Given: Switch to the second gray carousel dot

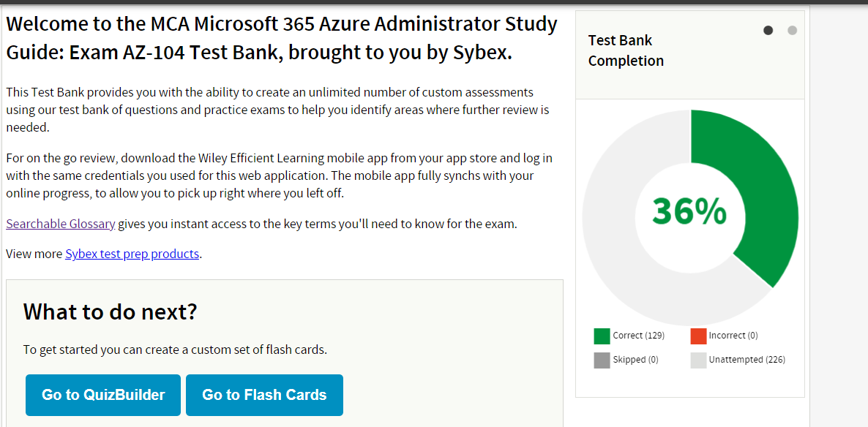Looking at the screenshot, I should (x=792, y=30).
